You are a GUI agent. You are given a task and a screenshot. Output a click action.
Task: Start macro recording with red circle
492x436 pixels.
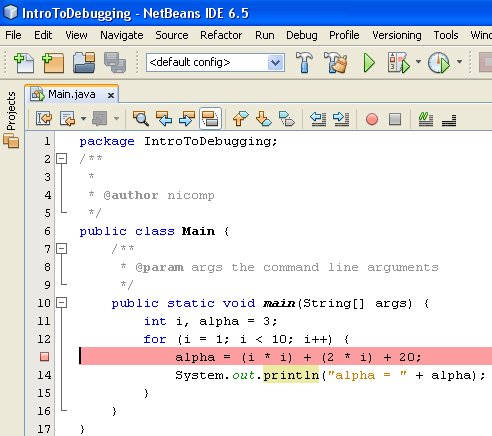372,119
